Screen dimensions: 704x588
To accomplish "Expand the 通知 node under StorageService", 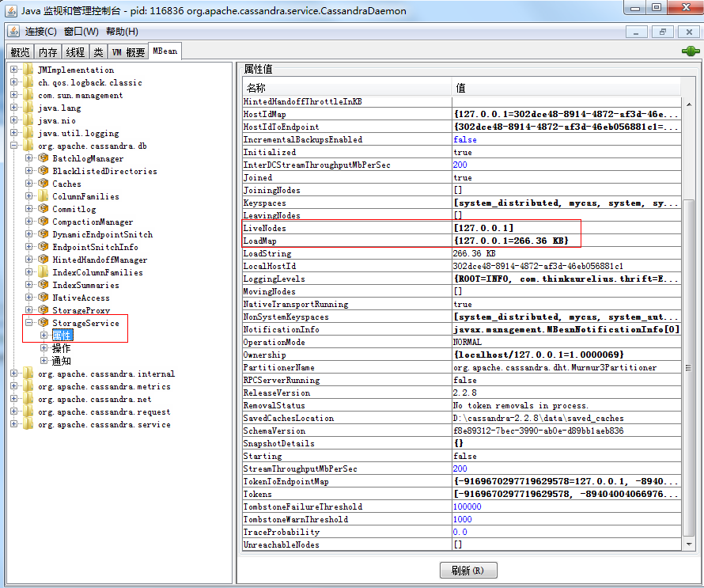I will pyautogui.click(x=44, y=360).
